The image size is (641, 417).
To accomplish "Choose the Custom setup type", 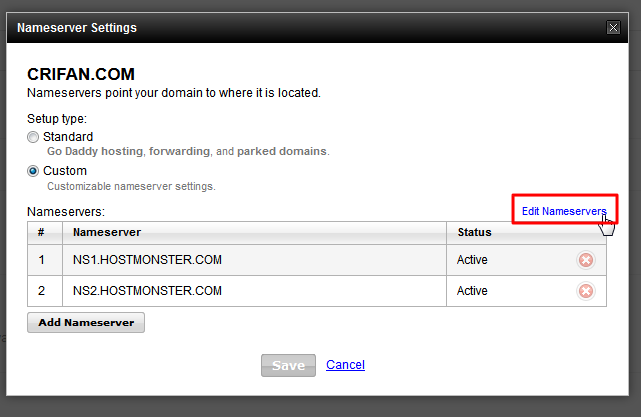I will click(33, 171).
